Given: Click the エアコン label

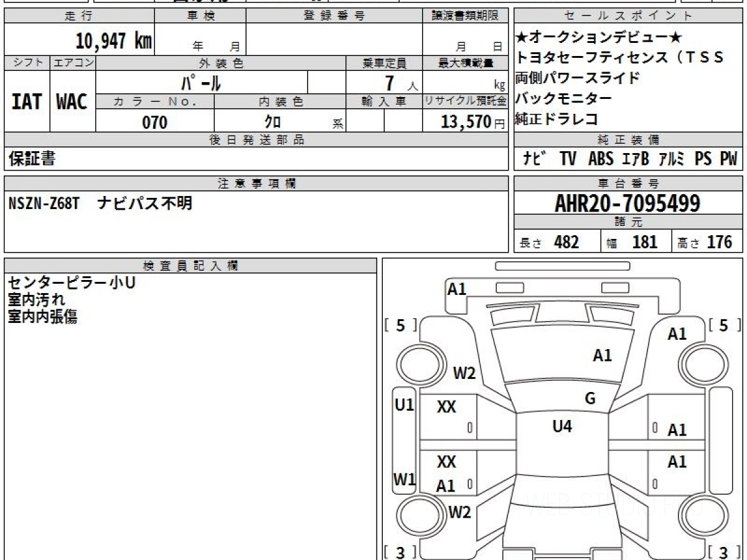Looking at the screenshot, I should tap(73, 63).
